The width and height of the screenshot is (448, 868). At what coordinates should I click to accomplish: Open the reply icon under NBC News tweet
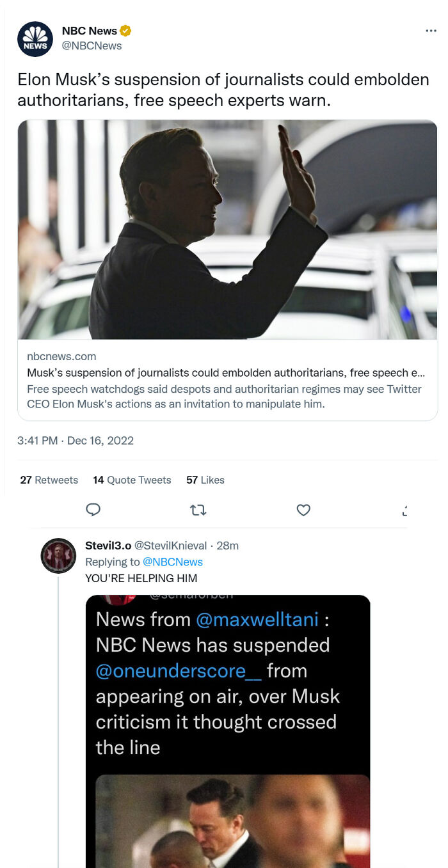93,510
